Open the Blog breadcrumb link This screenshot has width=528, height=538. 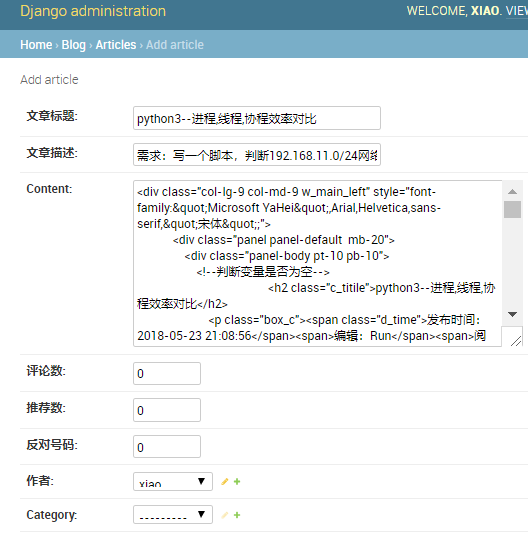(x=73, y=45)
